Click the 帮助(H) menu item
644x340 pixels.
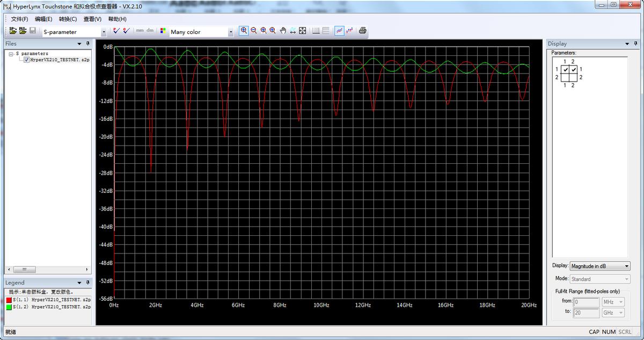117,19
